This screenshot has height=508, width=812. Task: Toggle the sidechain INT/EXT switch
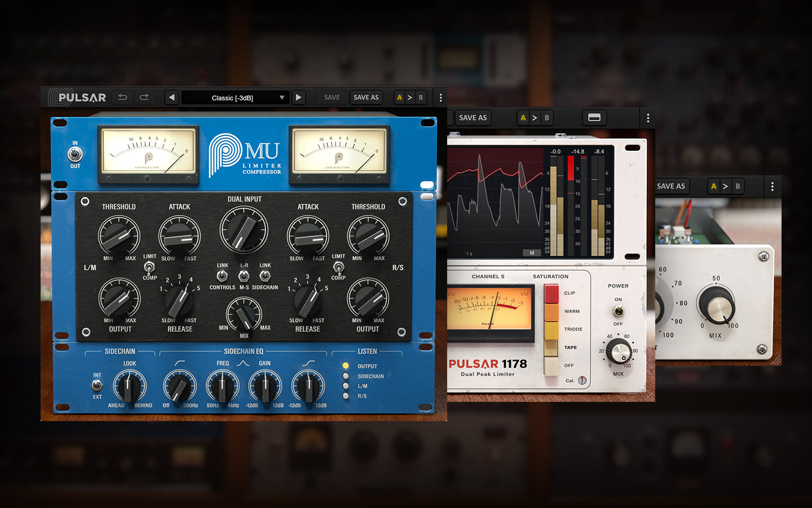(96, 386)
